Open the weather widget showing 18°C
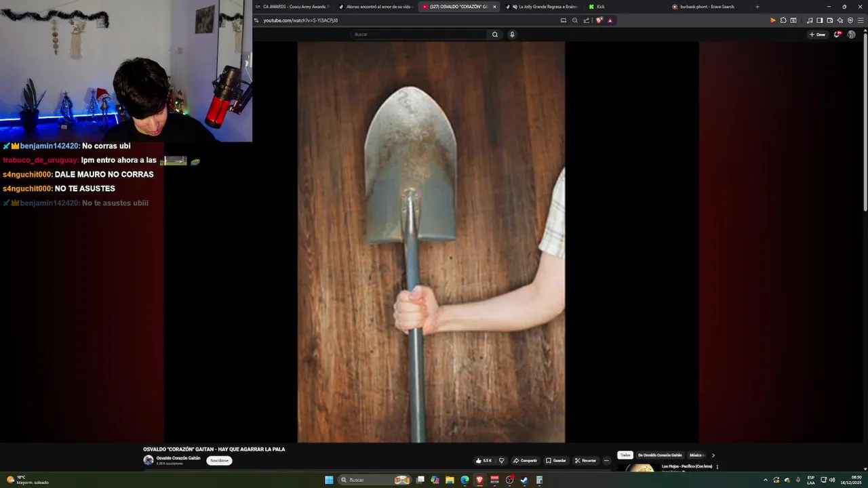This screenshot has width=868, height=488. point(27,480)
